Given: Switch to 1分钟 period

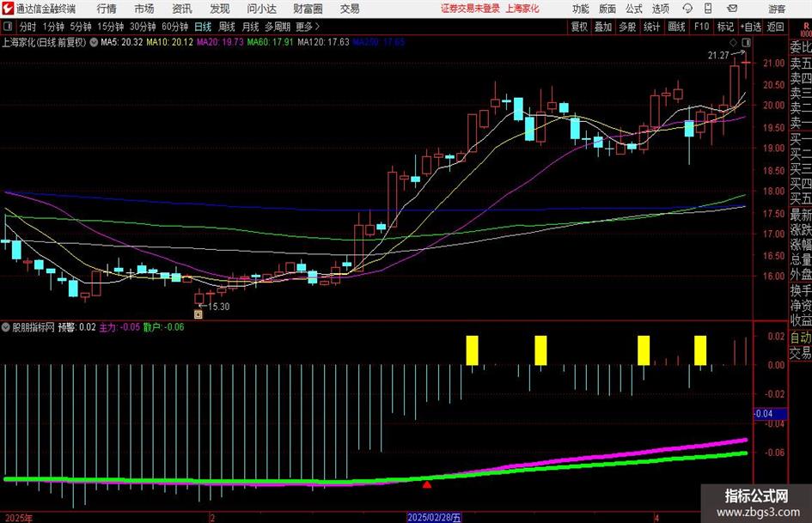Looking at the screenshot, I should [53, 27].
